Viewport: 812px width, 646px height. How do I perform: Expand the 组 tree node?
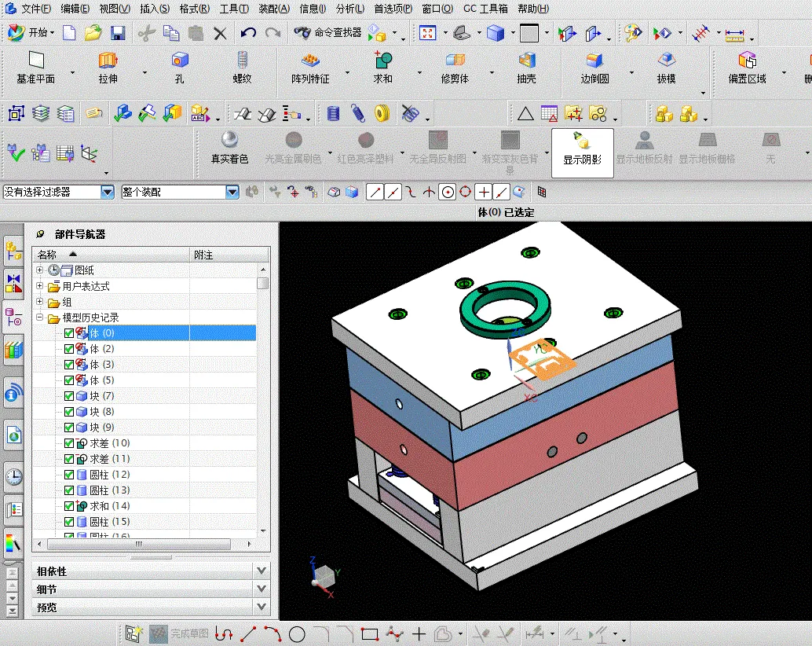click(39, 301)
